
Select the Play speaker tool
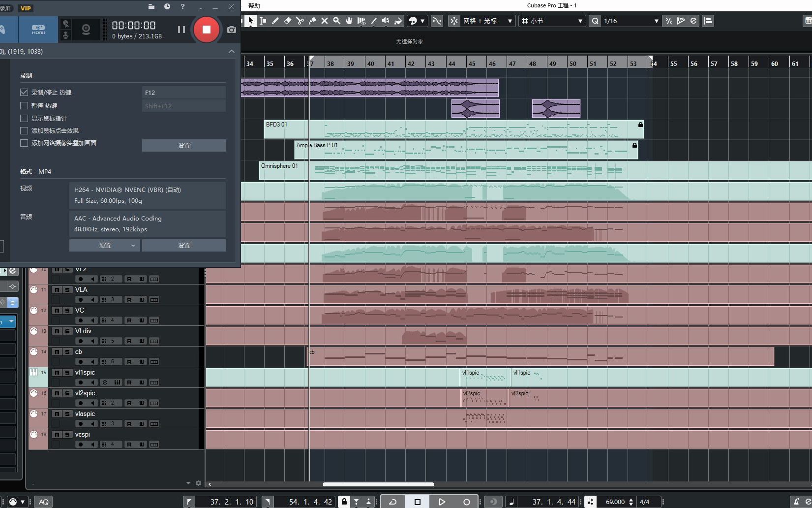pos(386,21)
